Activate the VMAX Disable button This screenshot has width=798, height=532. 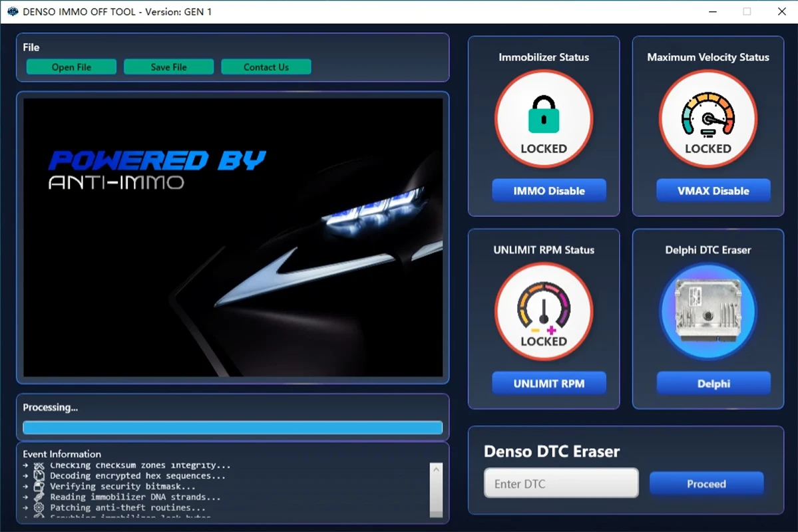click(713, 191)
